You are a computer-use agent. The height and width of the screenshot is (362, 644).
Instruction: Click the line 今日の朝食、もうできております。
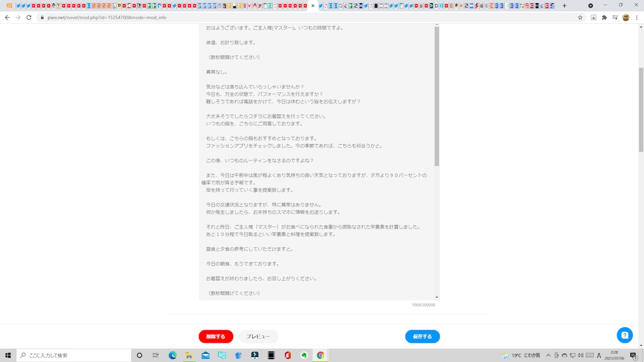243,263
